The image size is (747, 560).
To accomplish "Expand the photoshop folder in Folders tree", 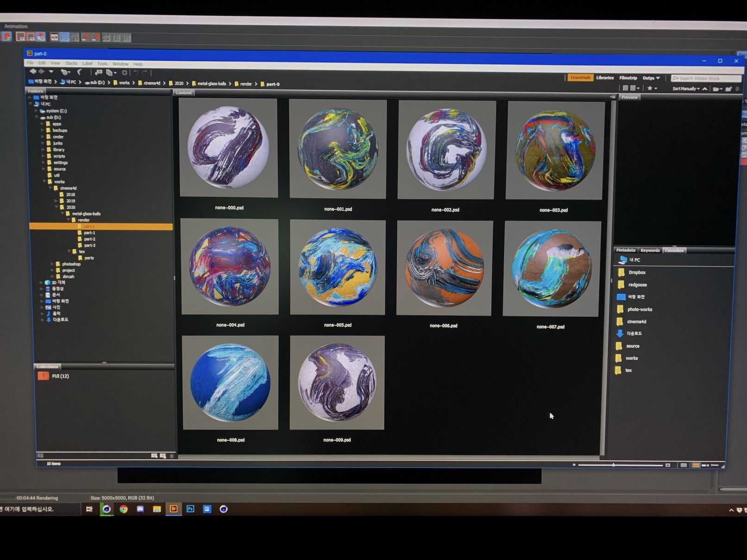I will click(x=52, y=264).
